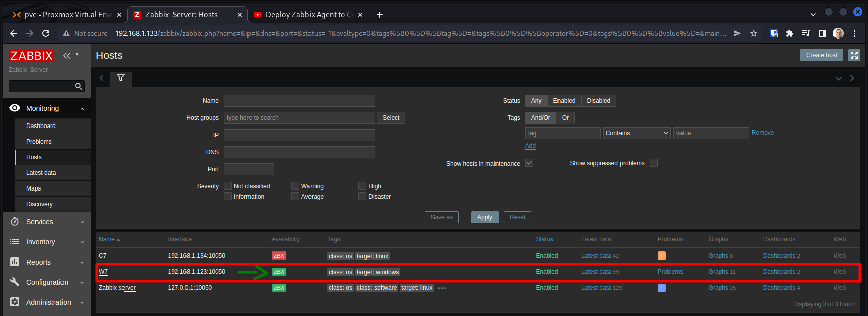Viewport: 868px width, 316px height.
Task: Click the share page arrow icon in address bar
Action: click(737, 33)
